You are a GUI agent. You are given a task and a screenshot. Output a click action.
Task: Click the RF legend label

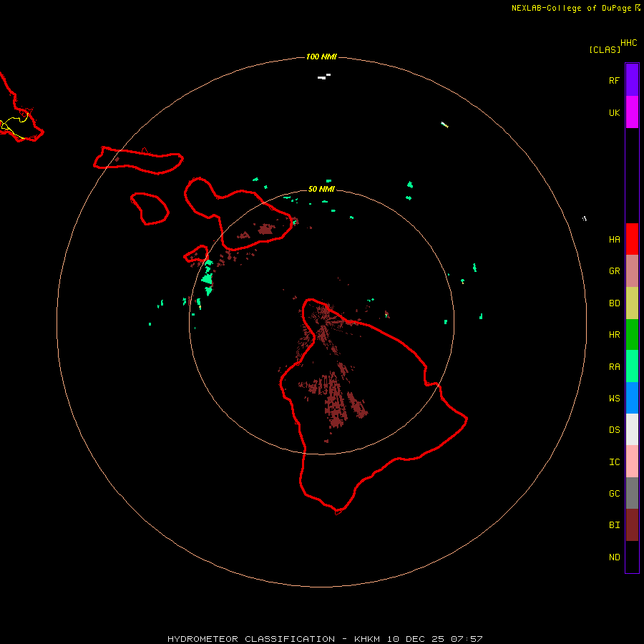click(614, 80)
